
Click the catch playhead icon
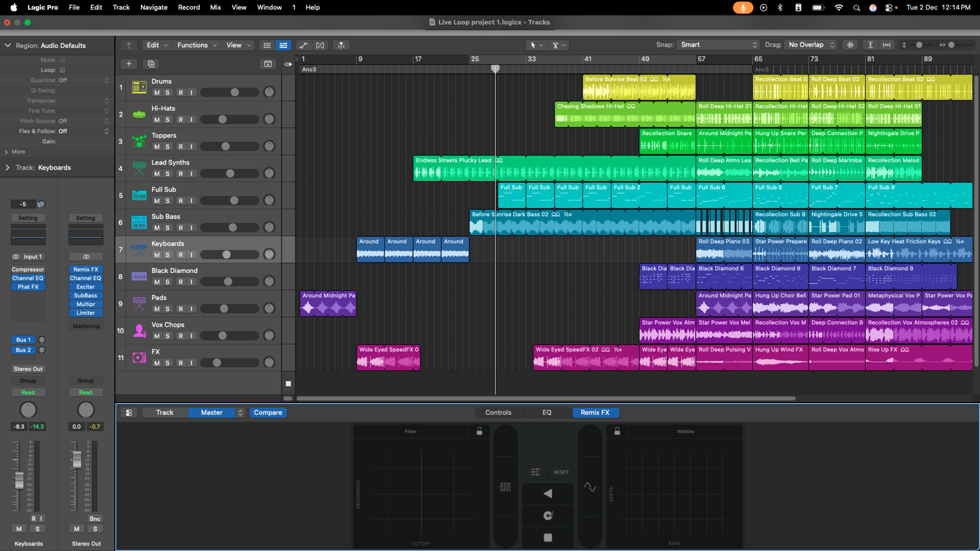pyautogui.click(x=341, y=45)
